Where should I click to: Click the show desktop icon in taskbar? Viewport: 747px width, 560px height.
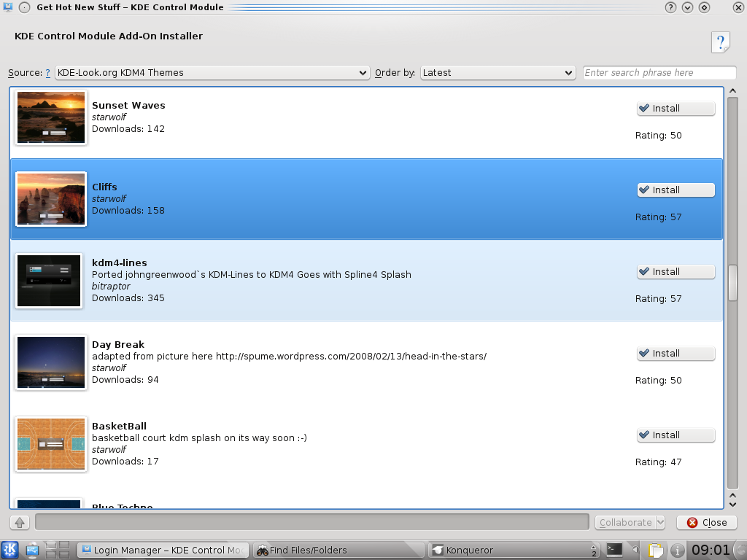[32, 550]
